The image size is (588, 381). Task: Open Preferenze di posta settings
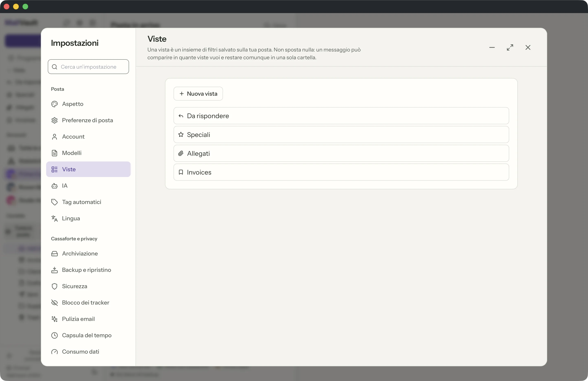[x=88, y=120]
